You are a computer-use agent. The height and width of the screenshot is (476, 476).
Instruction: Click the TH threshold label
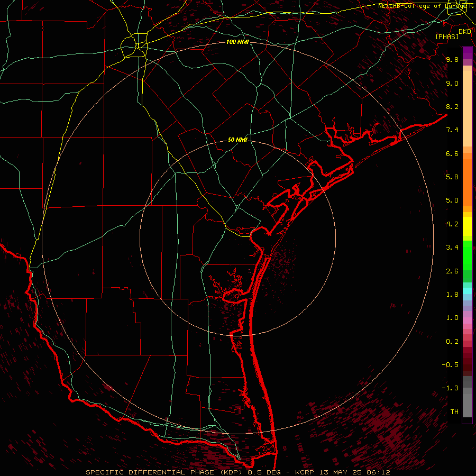[x=454, y=412]
